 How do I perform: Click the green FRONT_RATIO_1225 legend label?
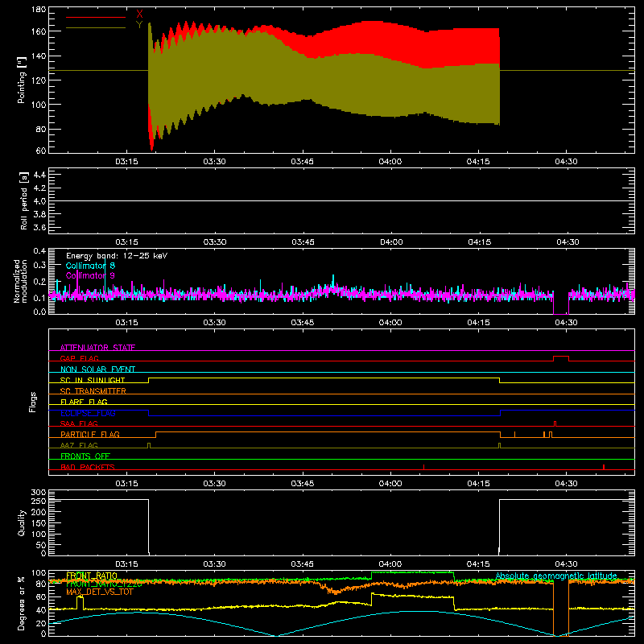[x=104, y=584]
